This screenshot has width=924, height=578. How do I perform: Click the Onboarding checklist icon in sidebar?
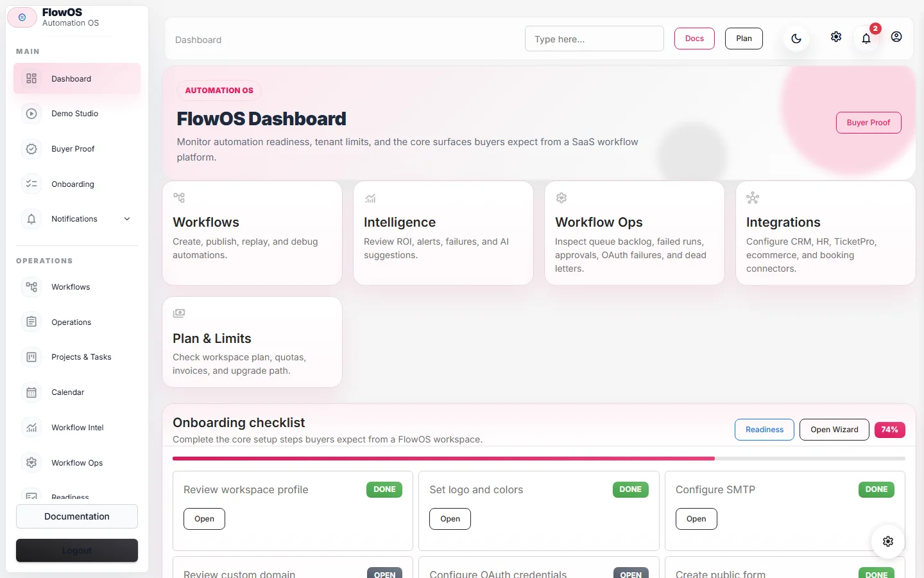point(31,184)
